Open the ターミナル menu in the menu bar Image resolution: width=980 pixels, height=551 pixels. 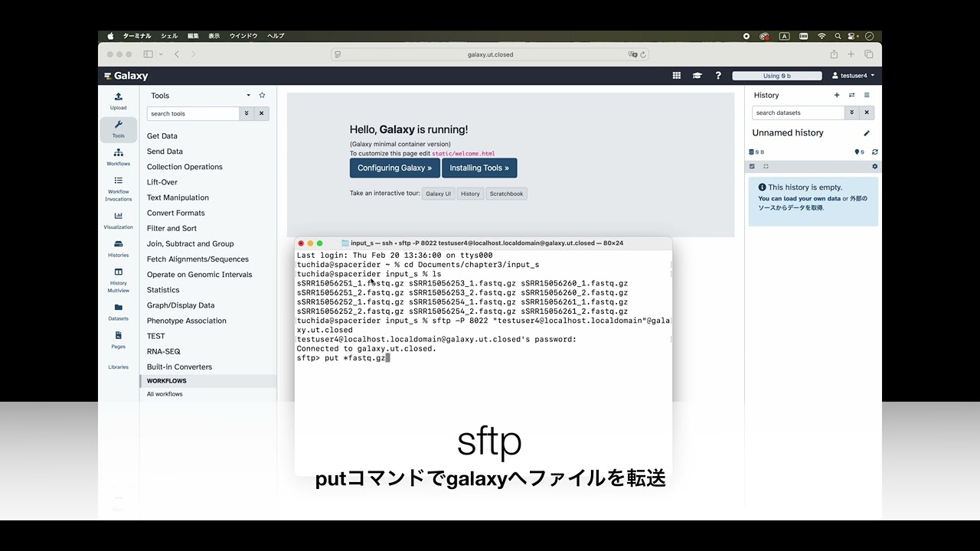pos(137,36)
